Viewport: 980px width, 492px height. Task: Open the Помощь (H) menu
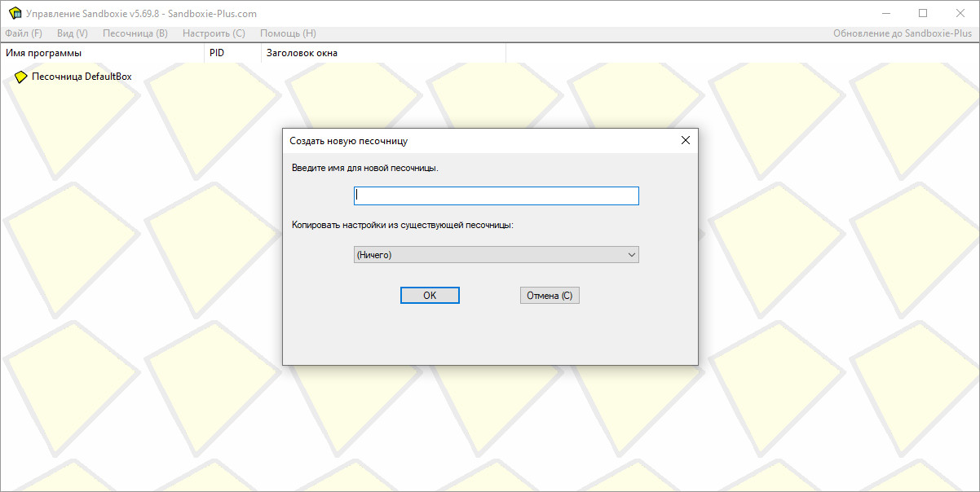tap(288, 33)
